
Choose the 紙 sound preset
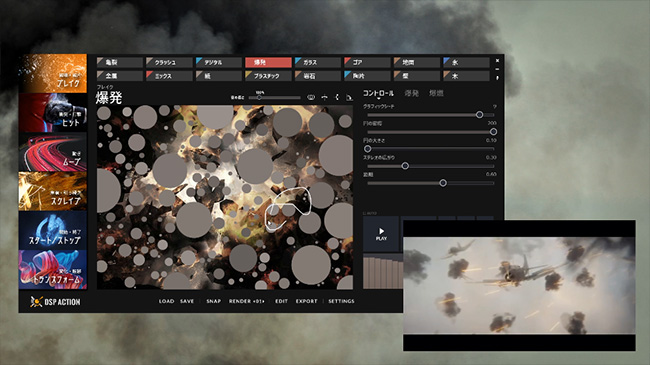tap(218, 76)
